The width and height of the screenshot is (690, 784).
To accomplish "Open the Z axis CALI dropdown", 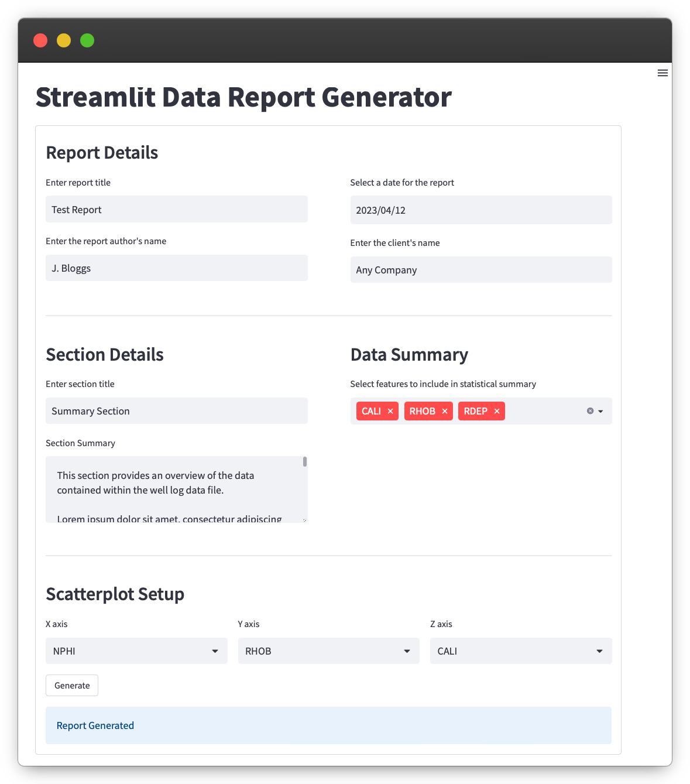I will tap(520, 651).
